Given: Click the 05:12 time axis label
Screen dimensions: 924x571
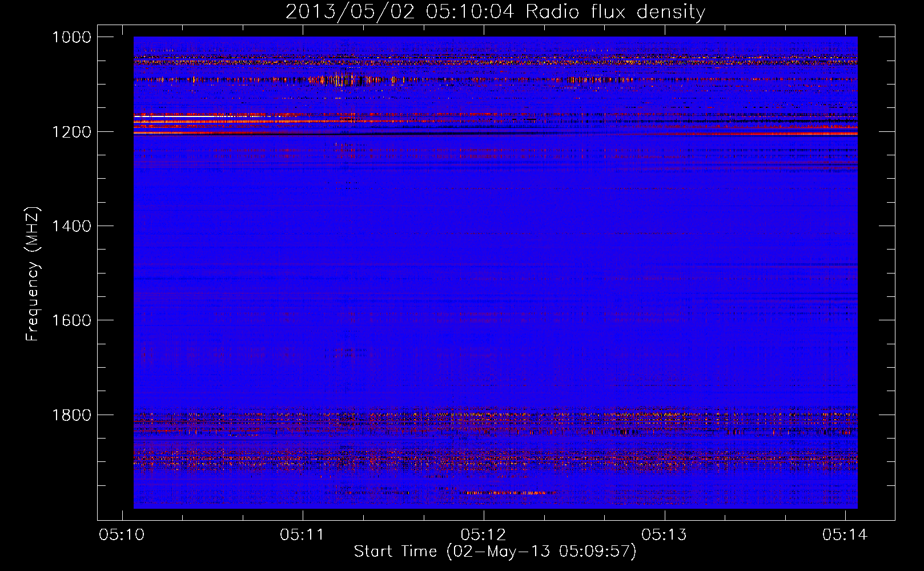Looking at the screenshot, I should [483, 535].
